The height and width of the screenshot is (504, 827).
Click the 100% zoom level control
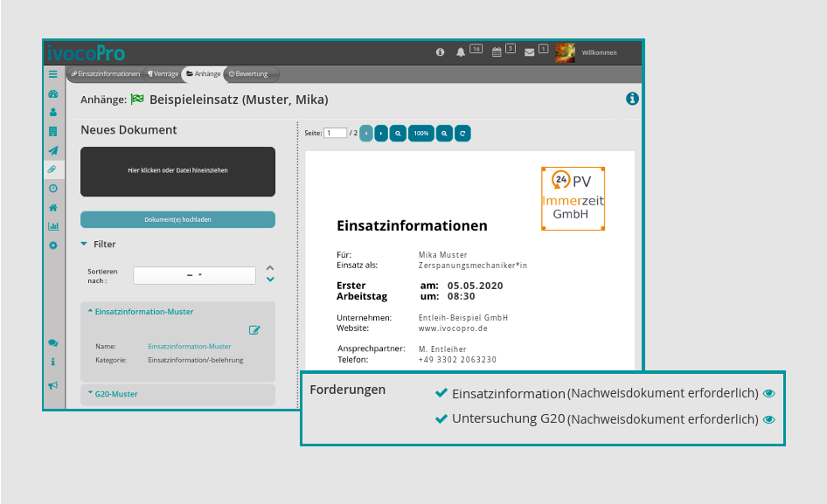(x=420, y=133)
